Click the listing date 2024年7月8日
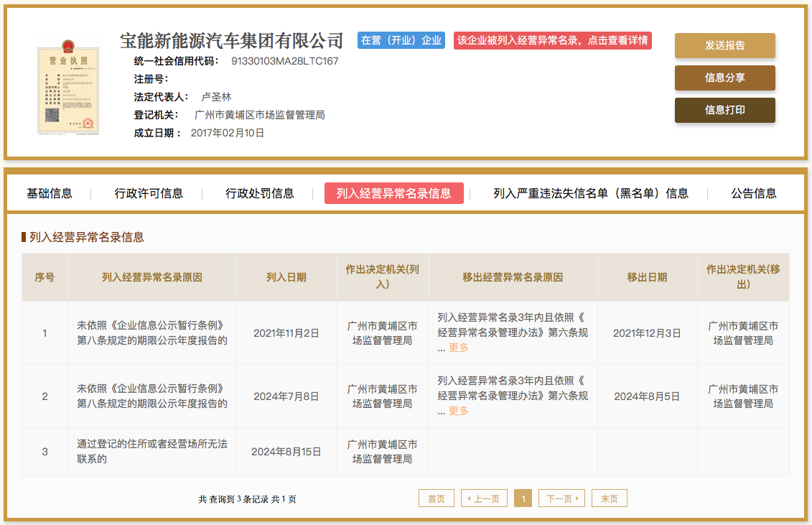This screenshot has width=812, height=525. pyautogui.click(x=286, y=396)
